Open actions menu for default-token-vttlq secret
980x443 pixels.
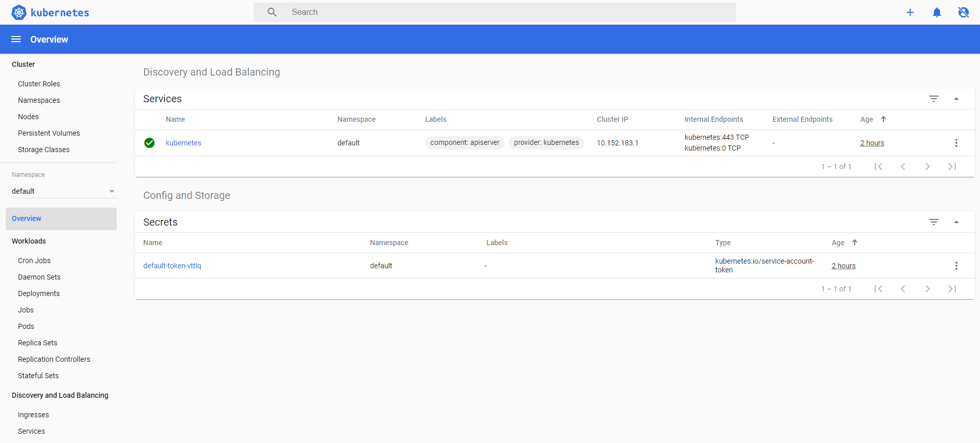956,266
